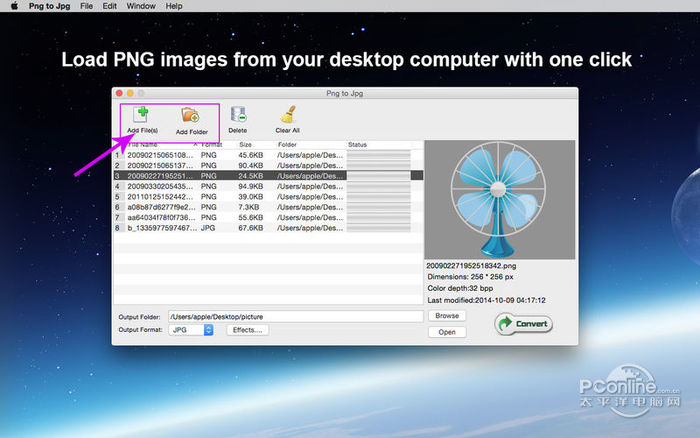The height and width of the screenshot is (438, 700).
Task: Select file row aa64034f78f0f736...
Action: (268, 217)
